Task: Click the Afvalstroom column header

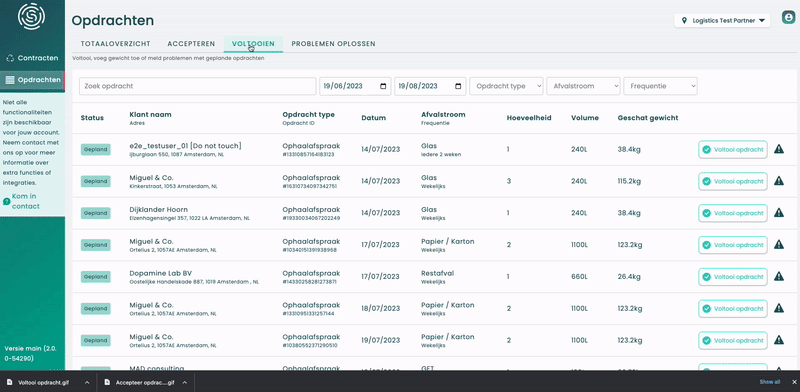Action: (443, 115)
